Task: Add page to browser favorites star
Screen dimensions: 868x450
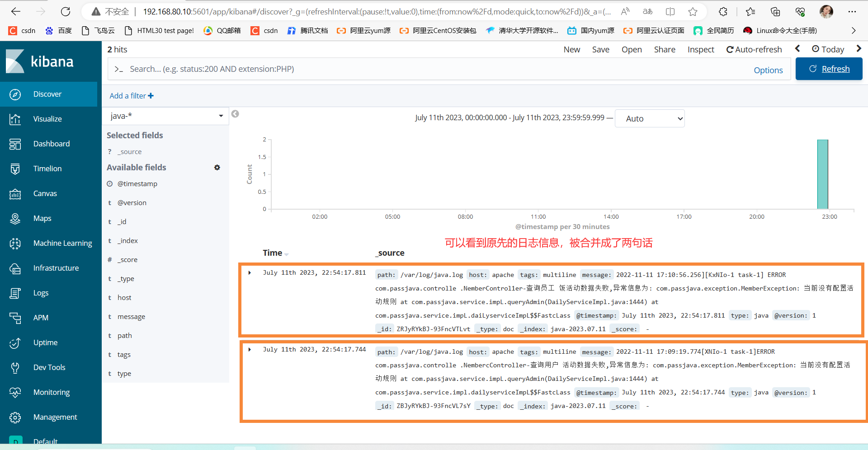Action: 693,12
